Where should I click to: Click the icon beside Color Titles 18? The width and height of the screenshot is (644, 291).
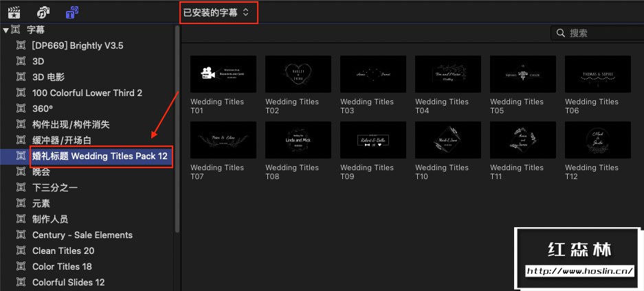coord(21,266)
